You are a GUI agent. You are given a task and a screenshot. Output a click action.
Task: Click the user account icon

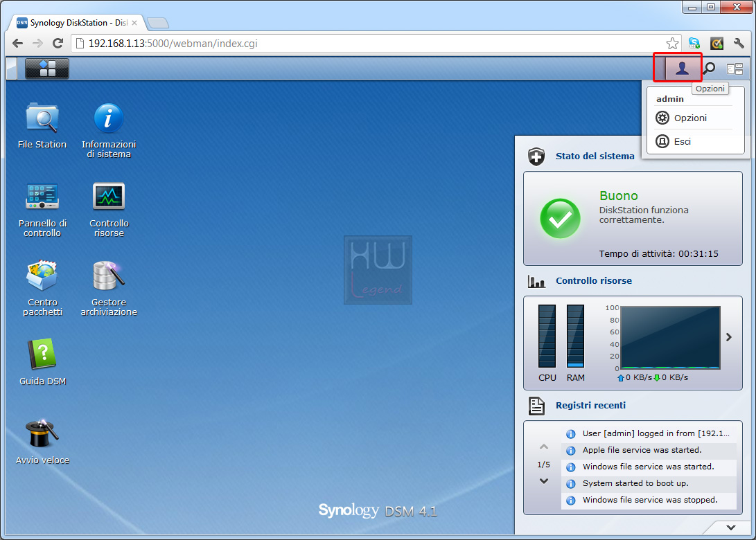point(682,69)
